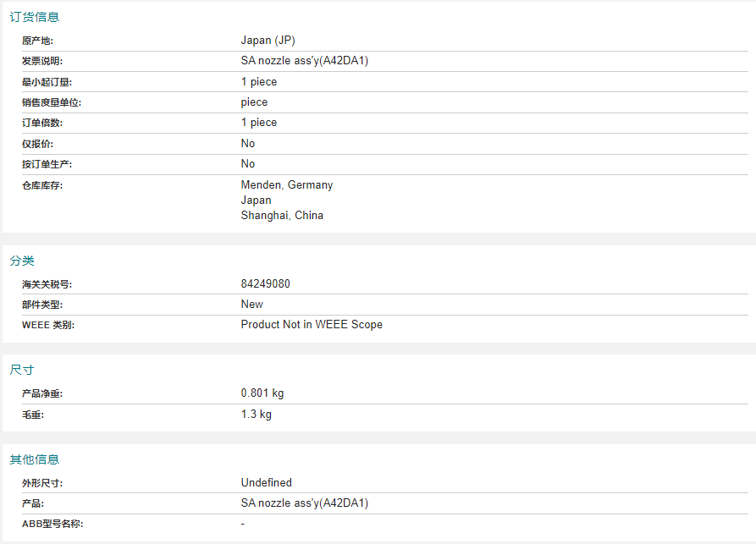
Task: Click the 订单倍数 1 piece value
Action: pos(259,123)
